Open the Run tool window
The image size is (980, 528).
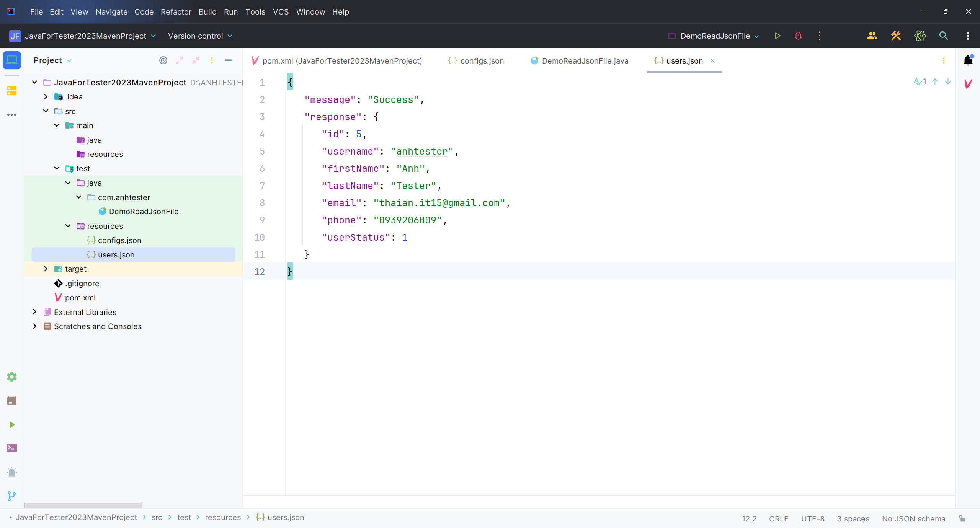point(12,425)
